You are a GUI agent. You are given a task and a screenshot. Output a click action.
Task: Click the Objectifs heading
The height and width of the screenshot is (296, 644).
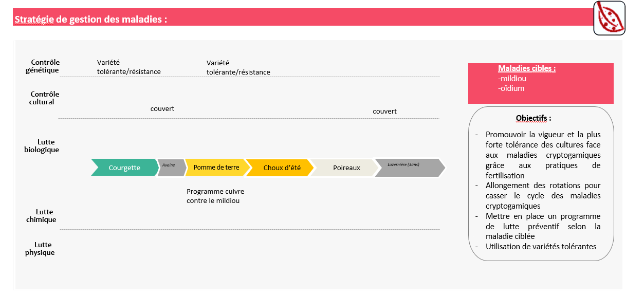click(x=533, y=118)
